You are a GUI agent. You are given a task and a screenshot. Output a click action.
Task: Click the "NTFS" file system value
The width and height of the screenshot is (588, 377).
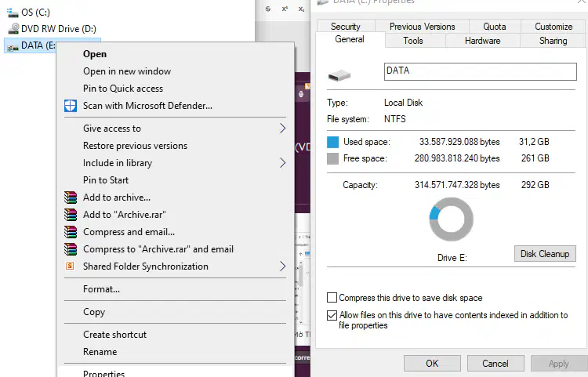pyautogui.click(x=395, y=119)
